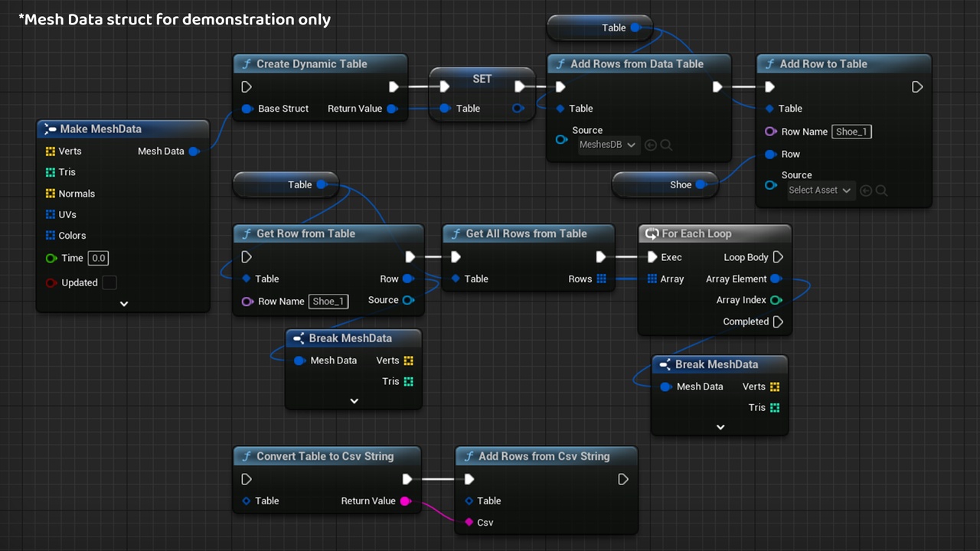Screen dimensions: 980x551
Task: Open the MeshesDB source dropdown
Action: point(608,145)
